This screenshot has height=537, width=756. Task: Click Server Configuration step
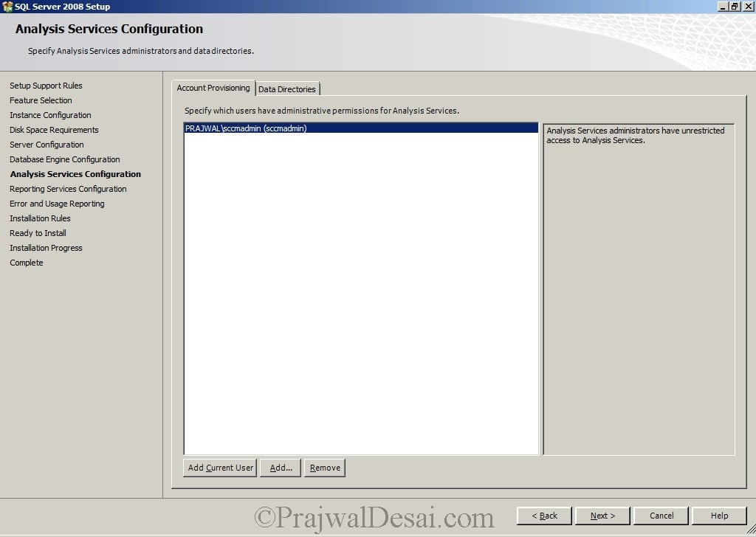click(47, 145)
